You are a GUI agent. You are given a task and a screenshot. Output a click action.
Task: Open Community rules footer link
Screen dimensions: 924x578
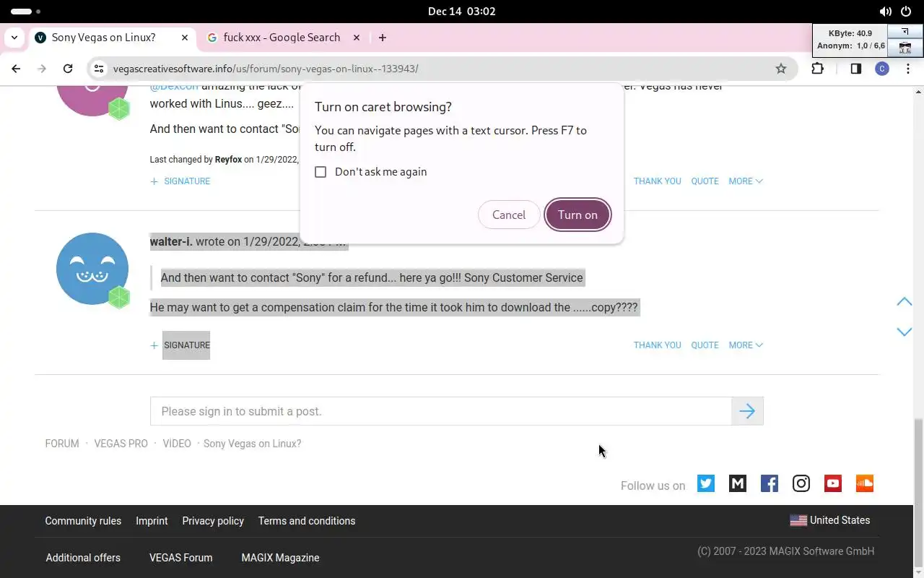83,521
